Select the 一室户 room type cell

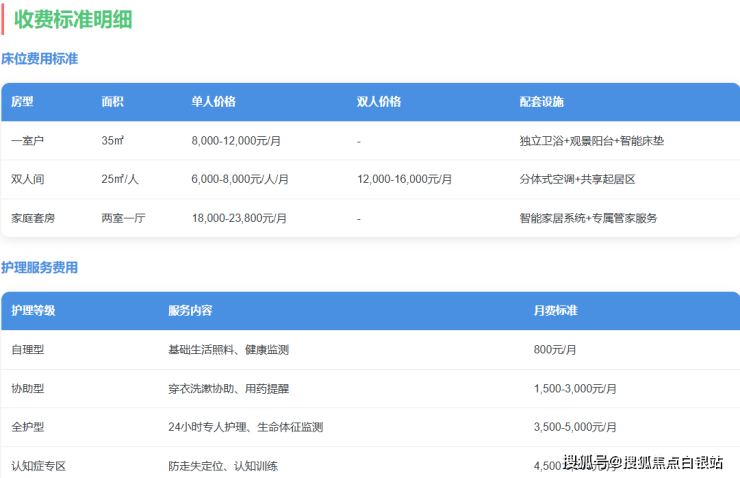[x=27, y=141]
